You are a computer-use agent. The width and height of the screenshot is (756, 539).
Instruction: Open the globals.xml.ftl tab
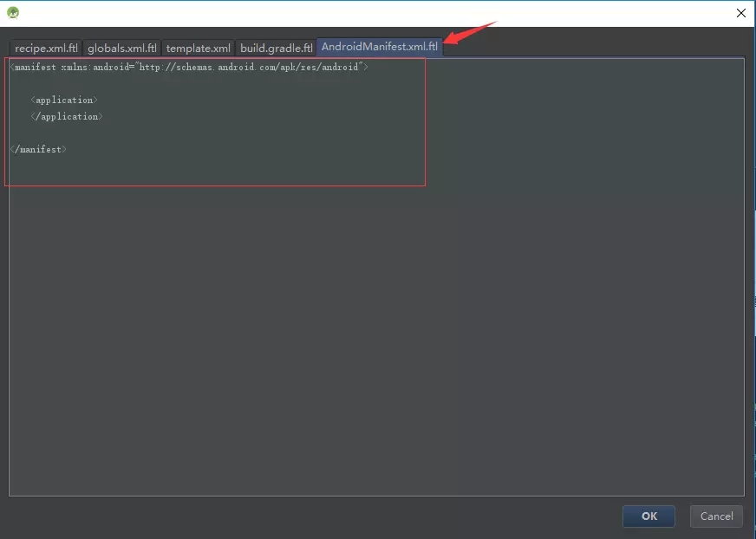pyautogui.click(x=121, y=48)
